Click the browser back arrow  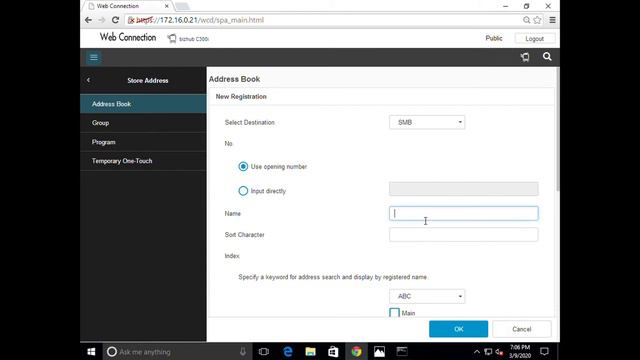coord(88,20)
